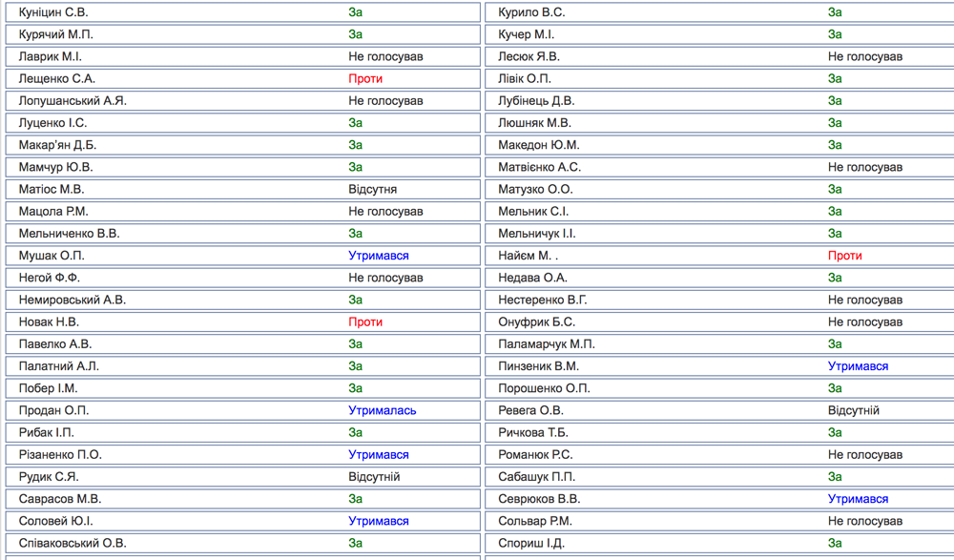The height and width of the screenshot is (560, 954).
Task: Click 'За' vote next to Побер І.М.
Action: pyautogui.click(x=355, y=388)
